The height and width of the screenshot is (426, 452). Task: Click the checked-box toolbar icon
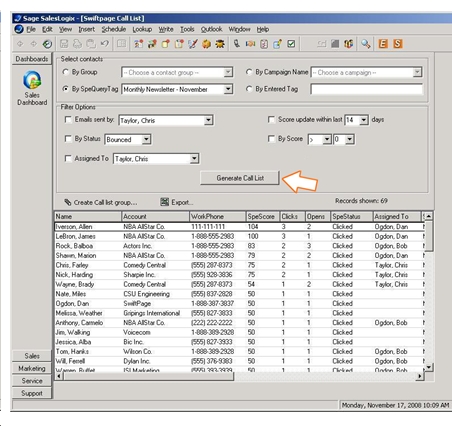click(291, 44)
